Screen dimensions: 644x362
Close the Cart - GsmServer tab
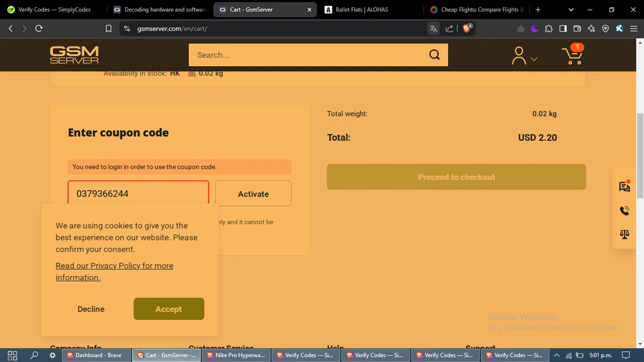pyautogui.click(x=309, y=9)
